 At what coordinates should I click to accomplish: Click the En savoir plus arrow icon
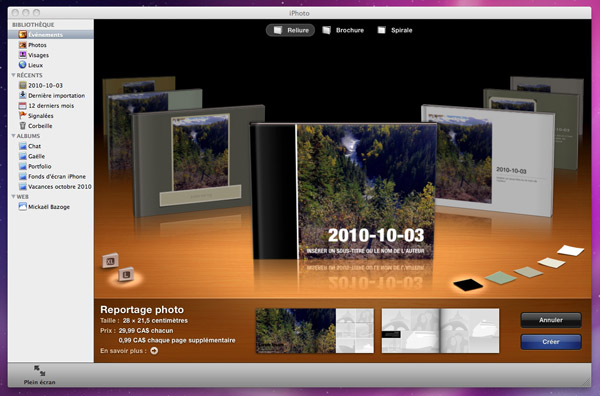pyautogui.click(x=154, y=350)
